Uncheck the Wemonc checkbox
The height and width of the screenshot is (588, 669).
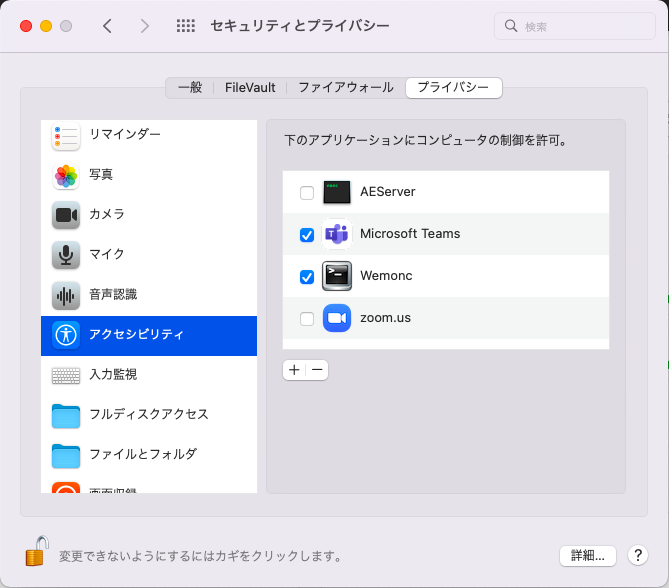307,277
